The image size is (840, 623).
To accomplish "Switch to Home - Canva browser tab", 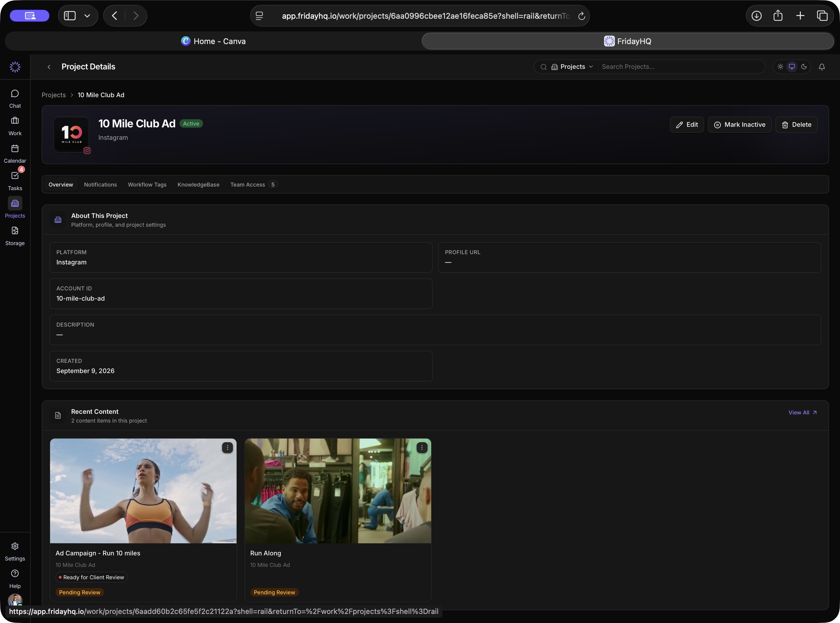I will pyautogui.click(x=213, y=41).
